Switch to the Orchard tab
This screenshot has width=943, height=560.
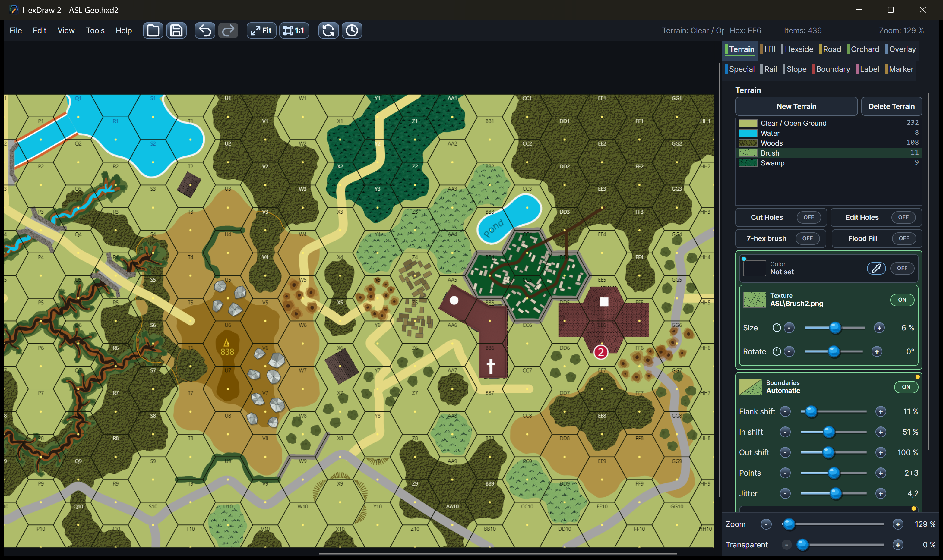point(863,49)
